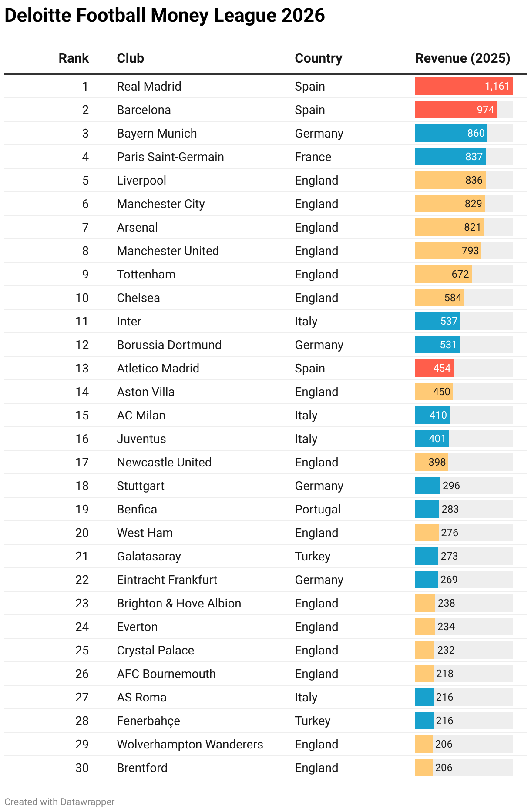Click Portugal in the Benfica row
The width and height of the screenshot is (531, 812).
(317, 509)
